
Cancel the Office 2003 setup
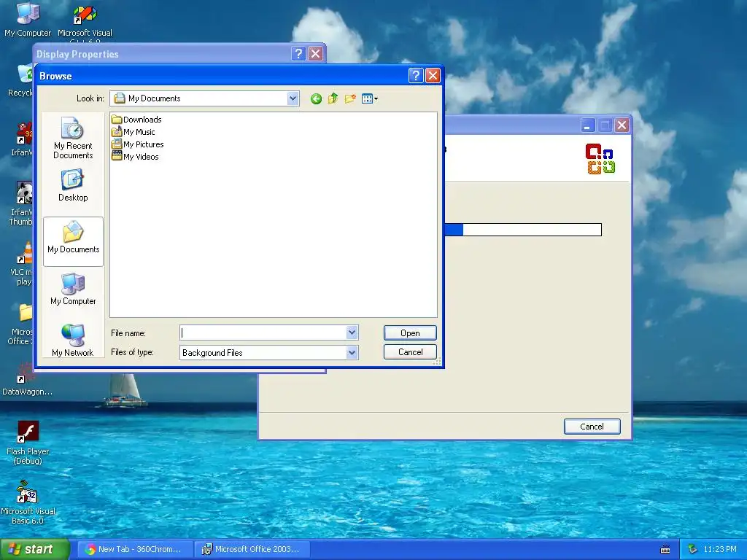592,427
